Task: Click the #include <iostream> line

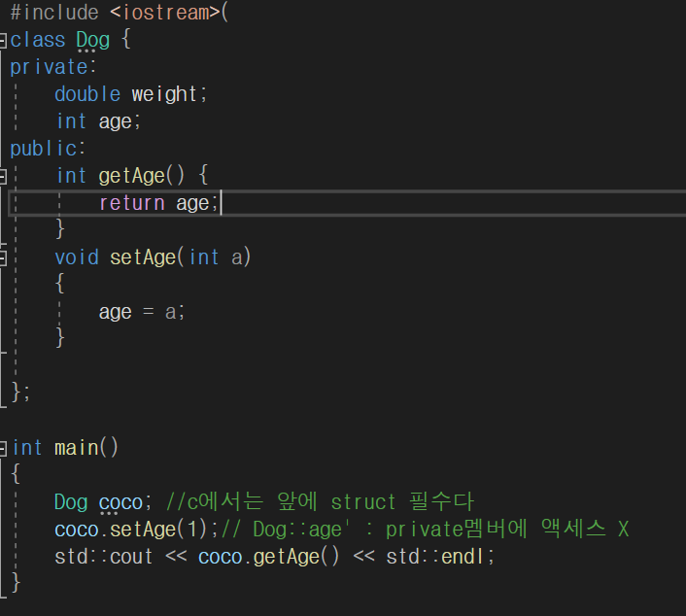Action: (x=119, y=13)
